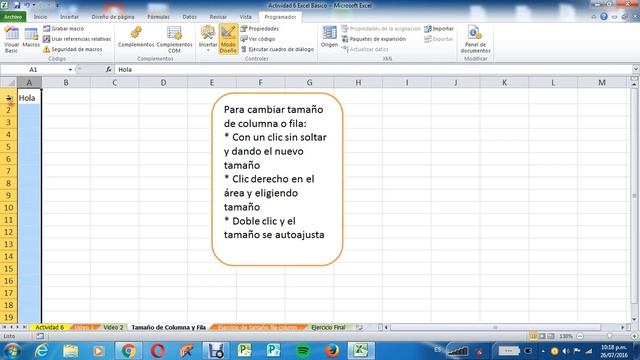Click the Name Box showing A1
The width and height of the screenshot is (640, 360).
point(33,70)
